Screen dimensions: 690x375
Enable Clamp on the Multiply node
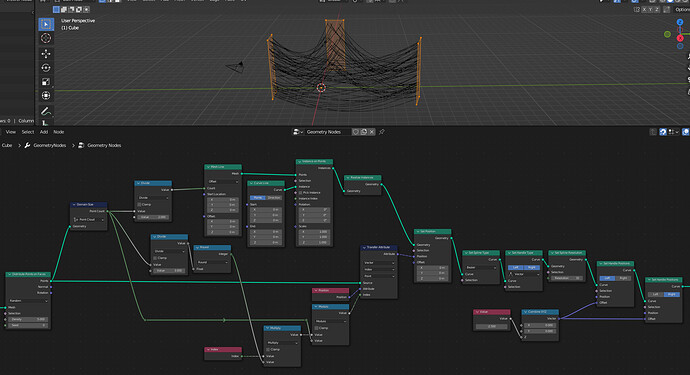click(x=269, y=349)
